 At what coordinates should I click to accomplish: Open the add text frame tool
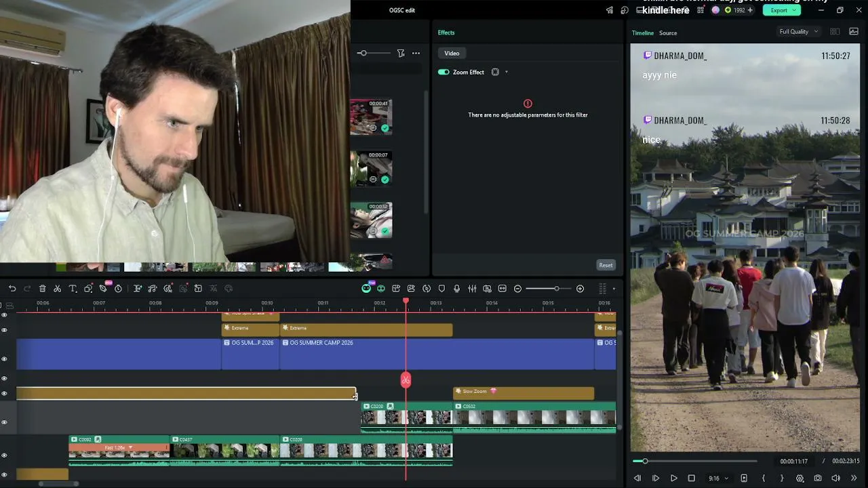tap(198, 289)
